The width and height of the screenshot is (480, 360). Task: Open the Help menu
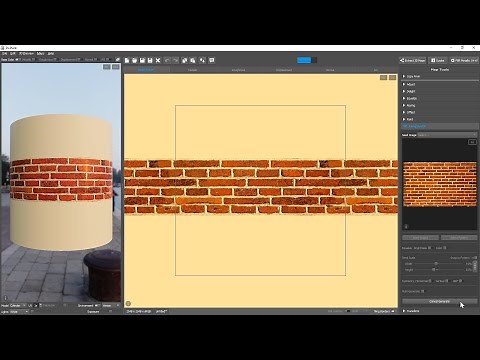(51, 54)
